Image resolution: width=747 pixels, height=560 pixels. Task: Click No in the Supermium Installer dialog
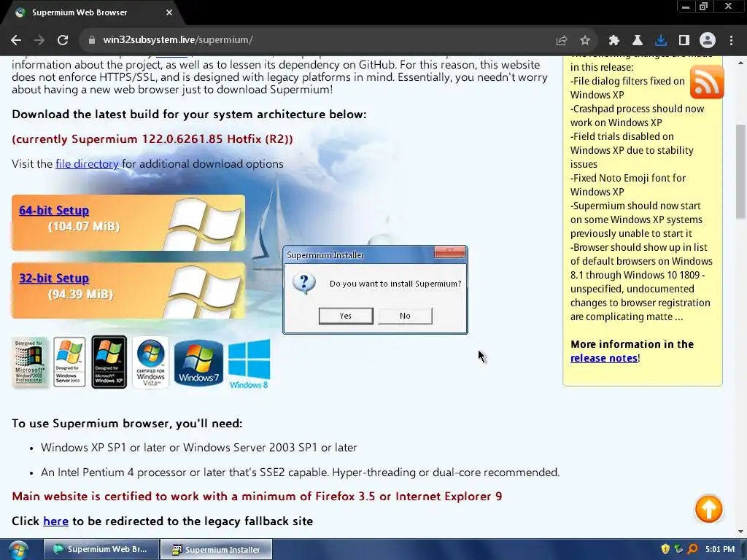pos(405,316)
